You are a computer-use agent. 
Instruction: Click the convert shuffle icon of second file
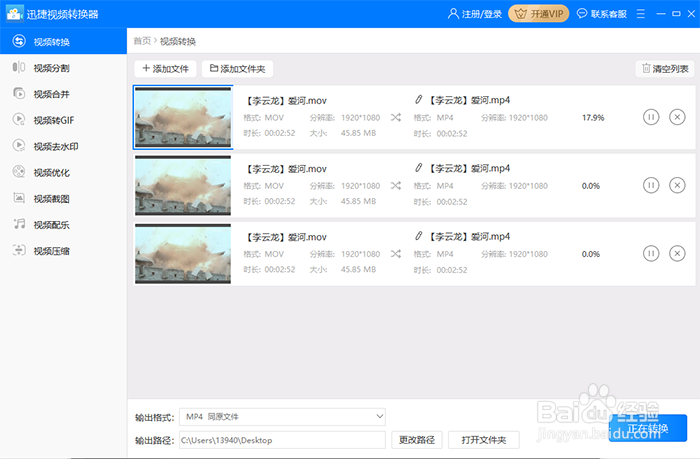(x=396, y=185)
